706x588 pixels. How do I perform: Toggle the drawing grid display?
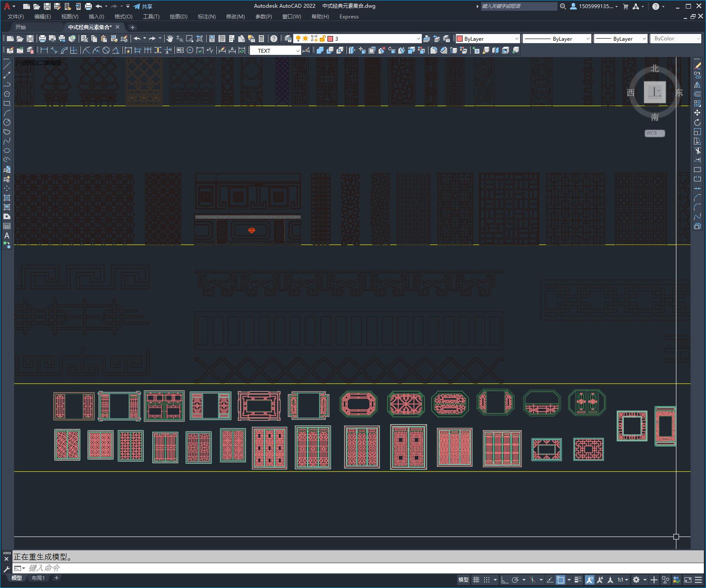(476, 580)
